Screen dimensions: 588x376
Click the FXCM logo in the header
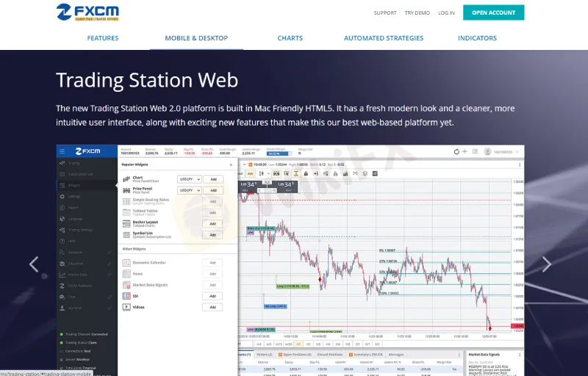[87, 12]
